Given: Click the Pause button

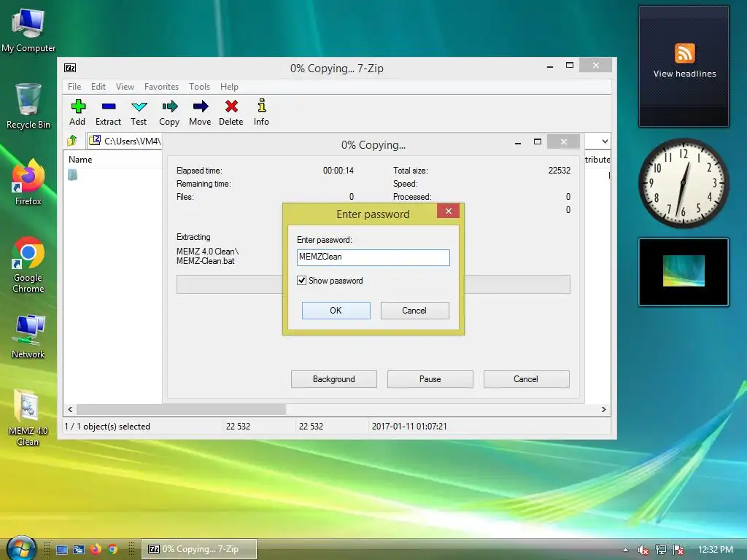Looking at the screenshot, I should click(x=430, y=379).
